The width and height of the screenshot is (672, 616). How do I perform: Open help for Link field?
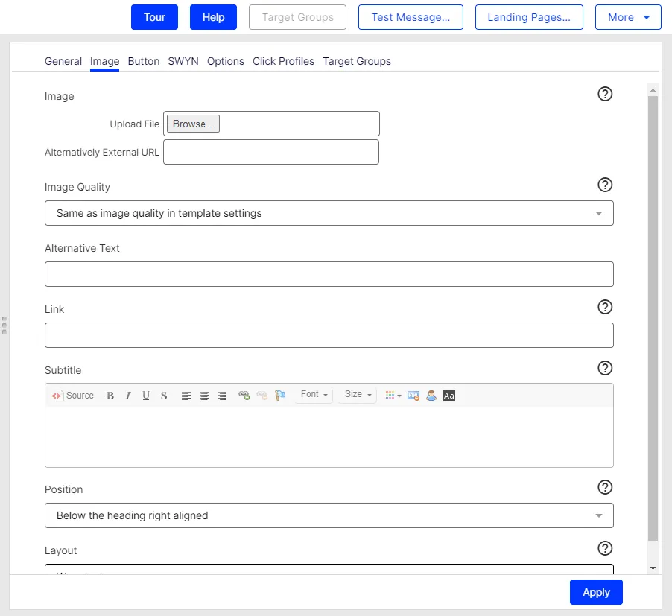pyautogui.click(x=605, y=307)
